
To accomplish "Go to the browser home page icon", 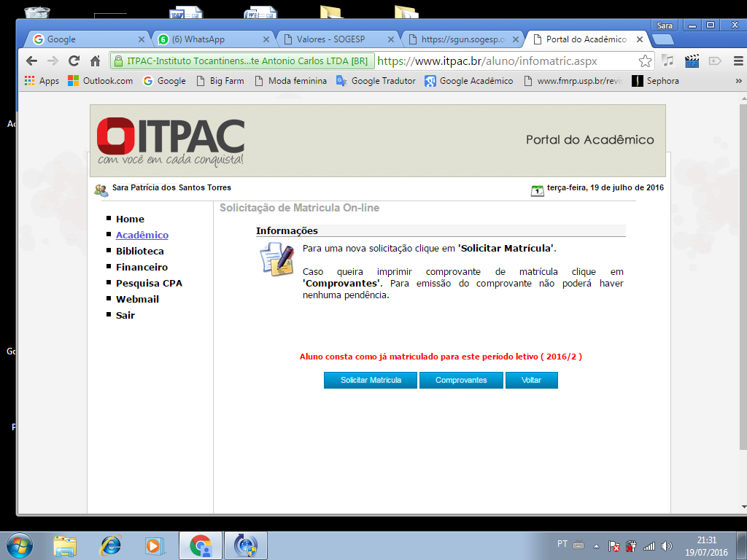I will pos(95,61).
